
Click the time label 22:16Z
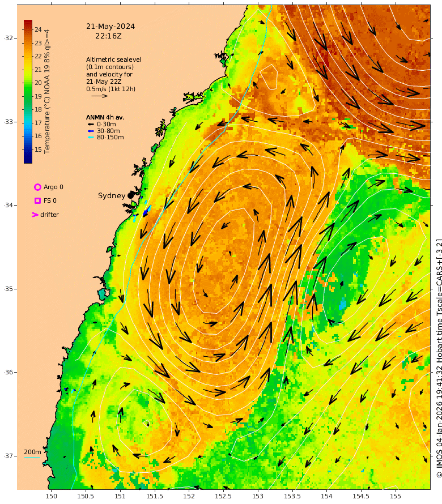108,36
